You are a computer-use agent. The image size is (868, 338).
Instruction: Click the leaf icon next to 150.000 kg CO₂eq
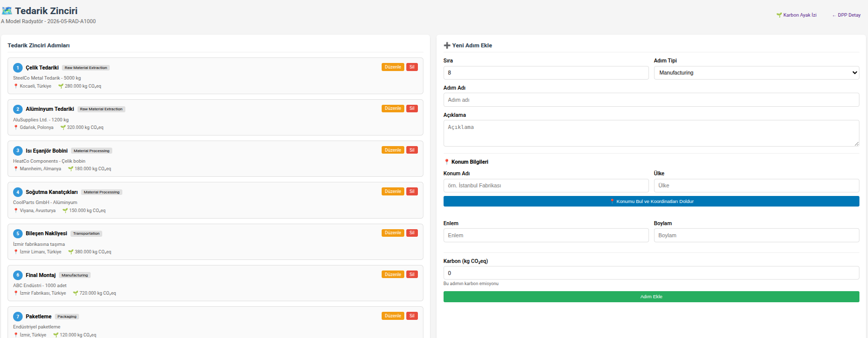click(x=65, y=211)
